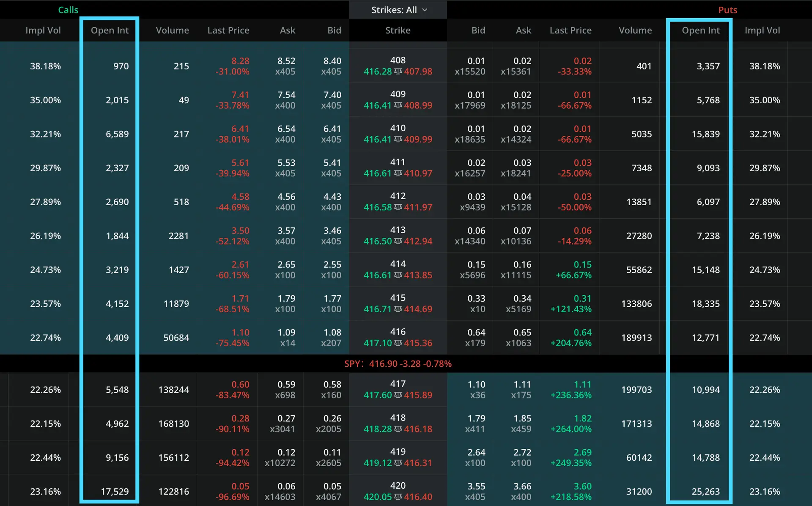The width and height of the screenshot is (812, 506).
Task: Click call bid 0.58 x160 at strike 417
Action: coord(330,390)
